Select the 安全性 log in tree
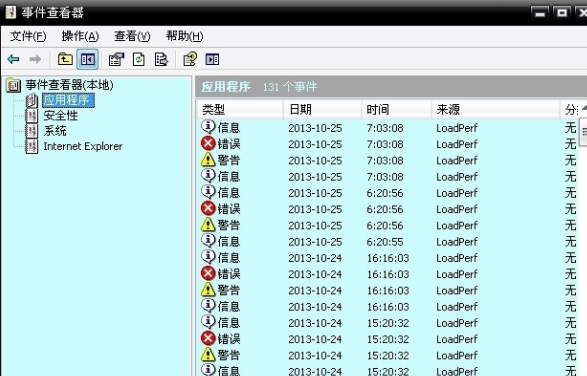587x376 pixels. click(60, 116)
